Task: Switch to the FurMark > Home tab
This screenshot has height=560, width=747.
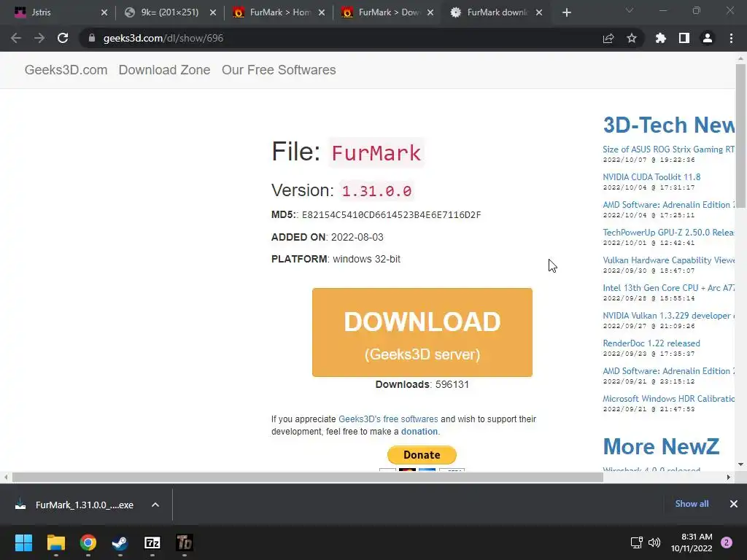Action: pos(280,12)
